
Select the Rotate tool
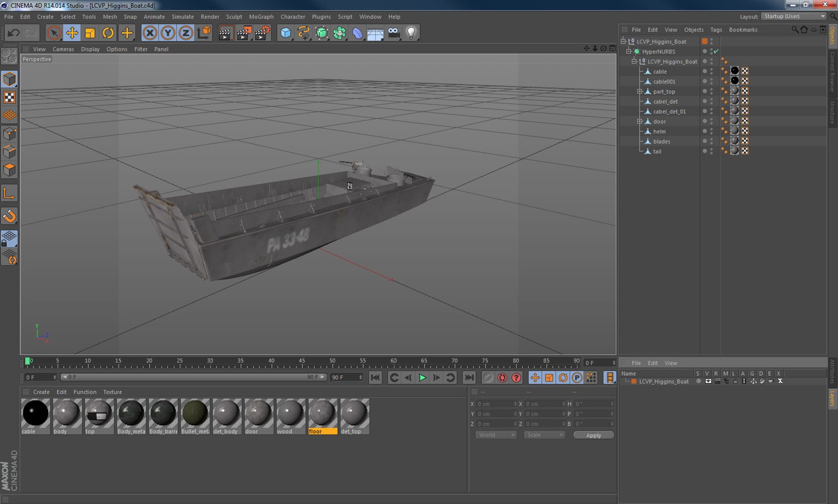(x=108, y=33)
